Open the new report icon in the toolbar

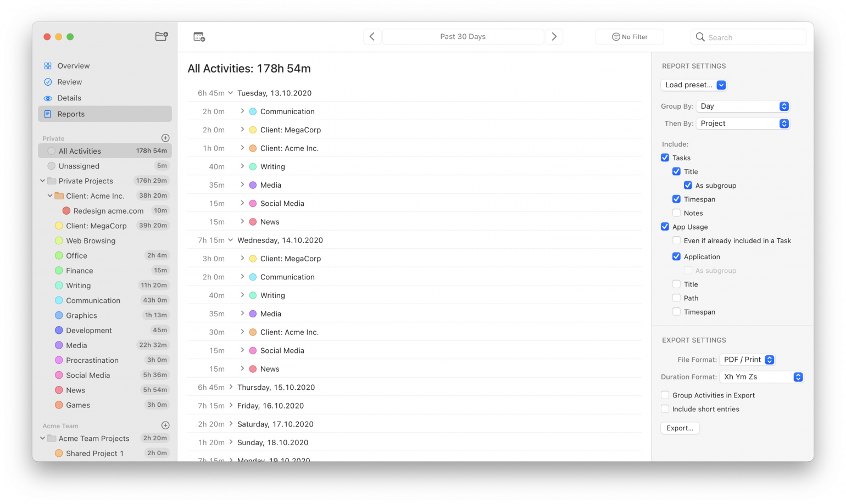point(199,36)
